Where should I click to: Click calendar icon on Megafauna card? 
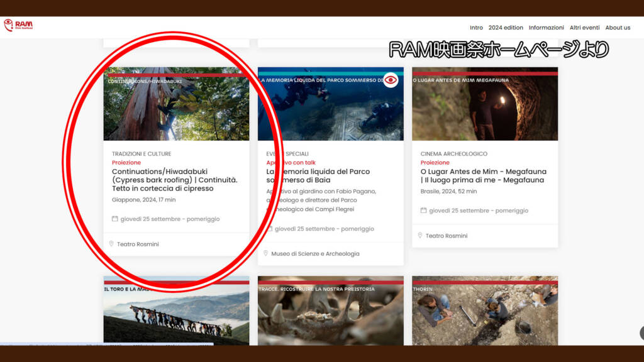click(423, 211)
